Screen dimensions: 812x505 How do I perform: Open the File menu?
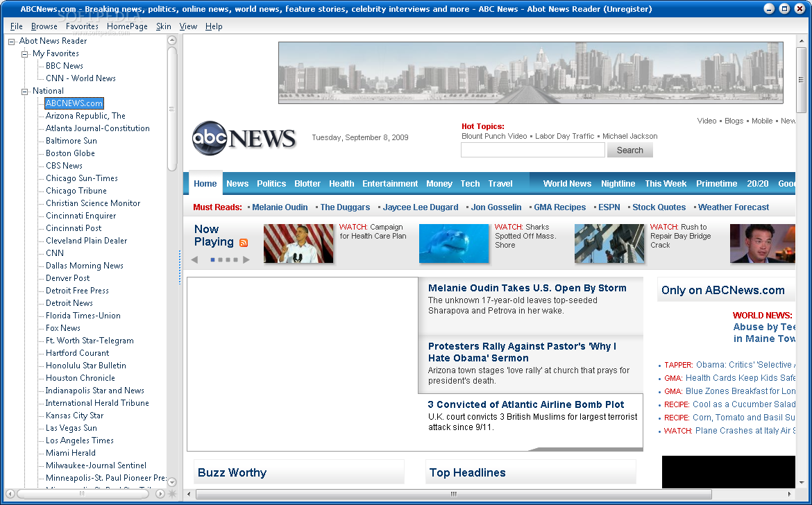point(16,26)
